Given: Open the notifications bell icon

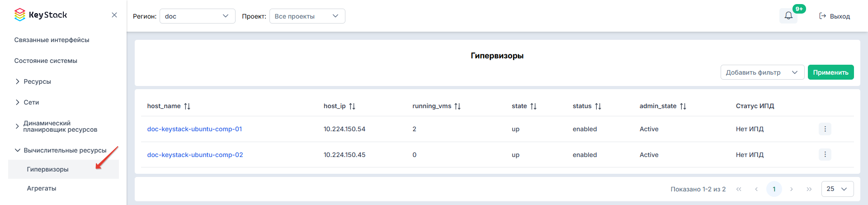Looking at the screenshot, I should pos(788,16).
